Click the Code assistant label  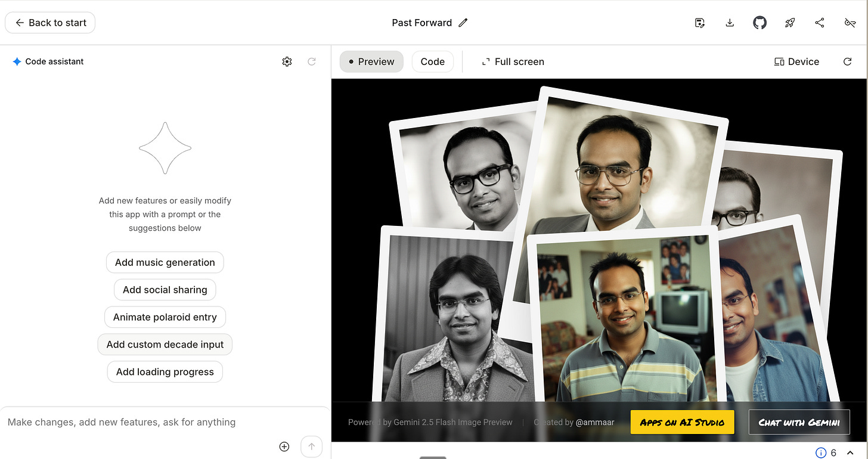pos(54,61)
